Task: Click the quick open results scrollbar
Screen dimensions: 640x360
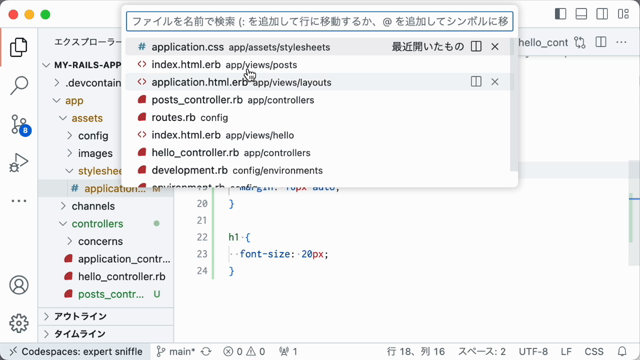Action: click(x=513, y=105)
